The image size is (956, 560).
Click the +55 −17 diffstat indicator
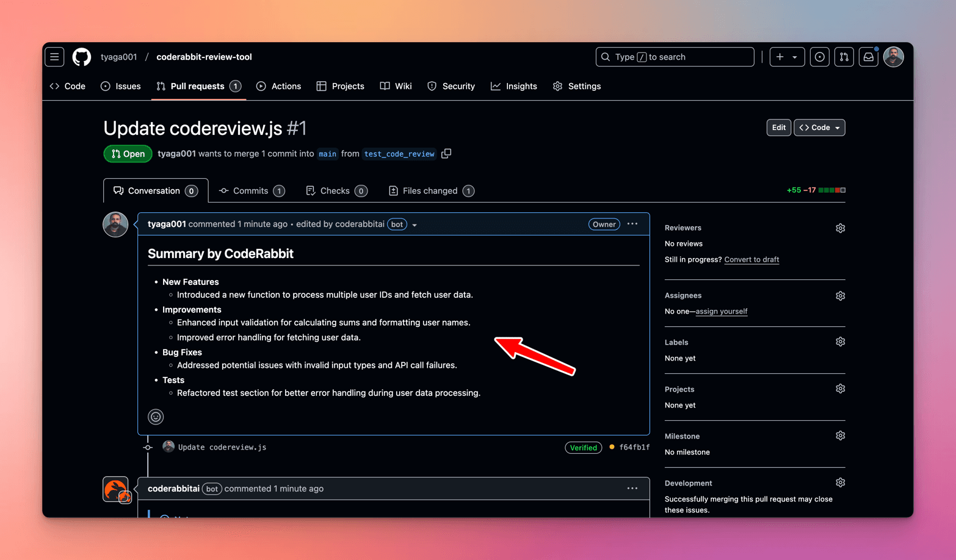point(816,190)
